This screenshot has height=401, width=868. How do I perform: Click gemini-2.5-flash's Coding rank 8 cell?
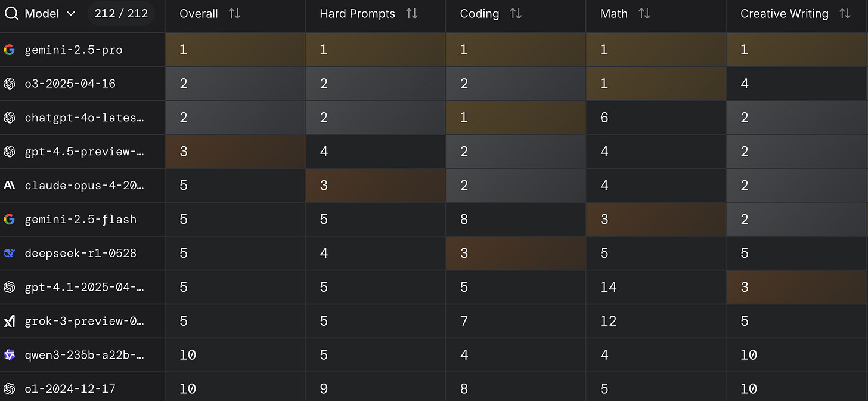click(516, 219)
